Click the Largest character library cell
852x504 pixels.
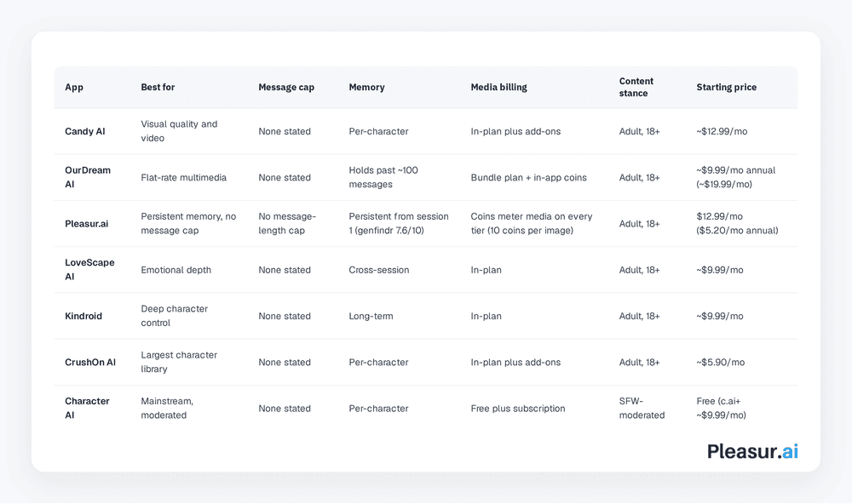pos(179,362)
